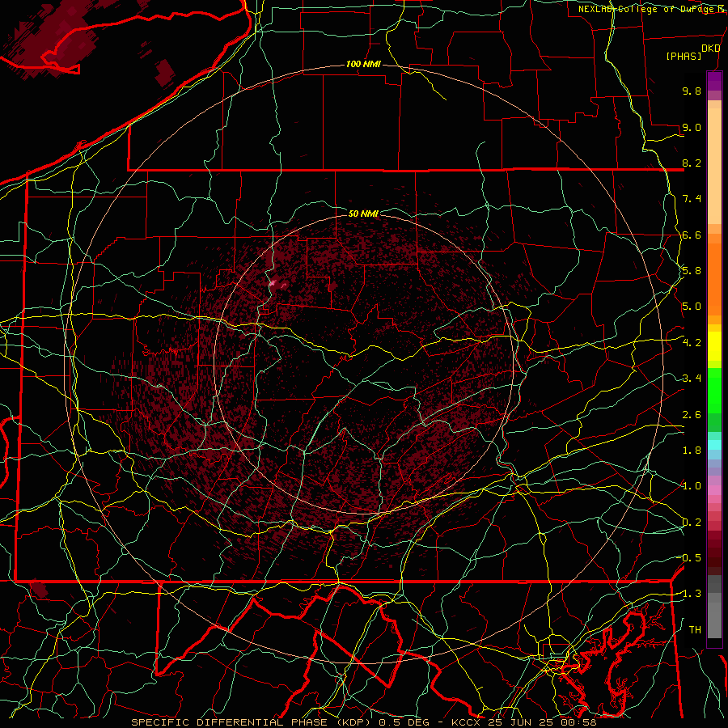
Task: Click the 50 NMI range ring label
Action: point(363,214)
